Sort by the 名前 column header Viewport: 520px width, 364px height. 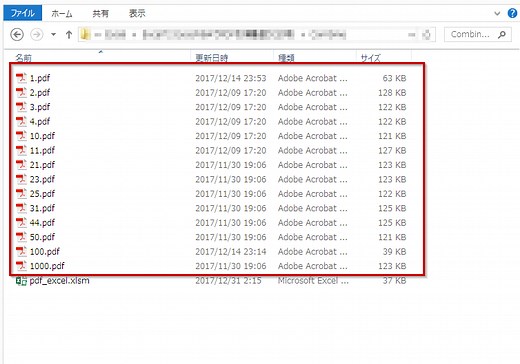tap(23, 58)
